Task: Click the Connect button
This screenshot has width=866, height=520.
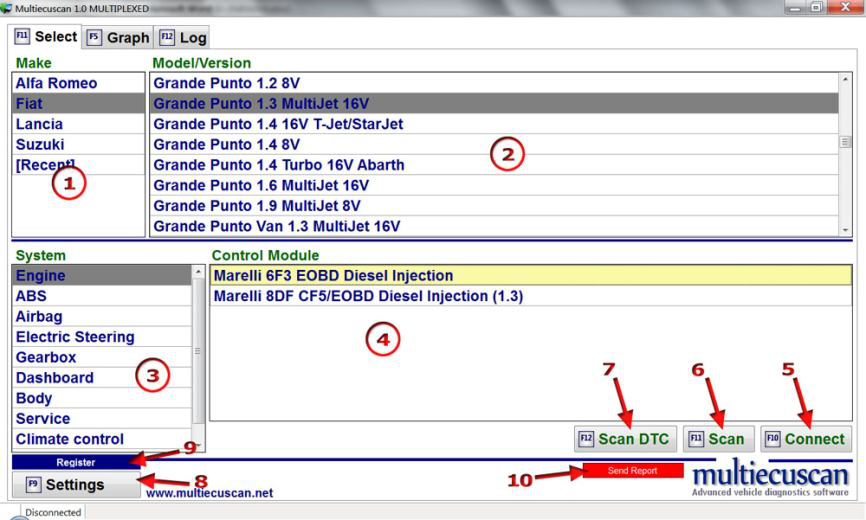Action: 805,439
